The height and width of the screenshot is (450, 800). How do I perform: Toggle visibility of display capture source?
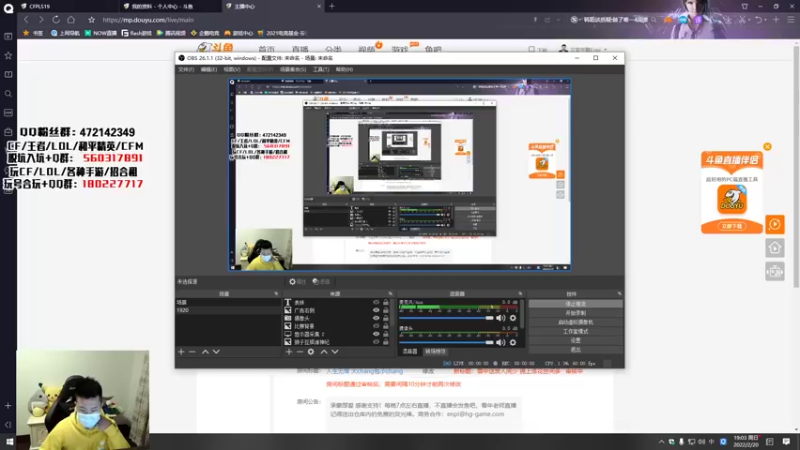[x=376, y=334]
